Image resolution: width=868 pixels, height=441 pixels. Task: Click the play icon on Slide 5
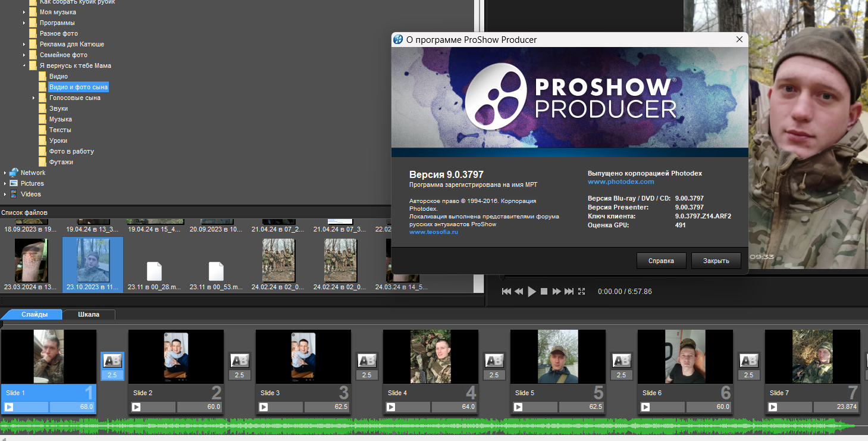518,407
